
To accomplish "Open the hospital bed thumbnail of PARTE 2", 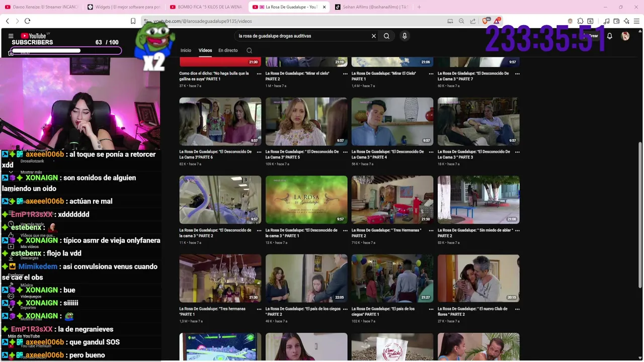I will coord(220,200).
